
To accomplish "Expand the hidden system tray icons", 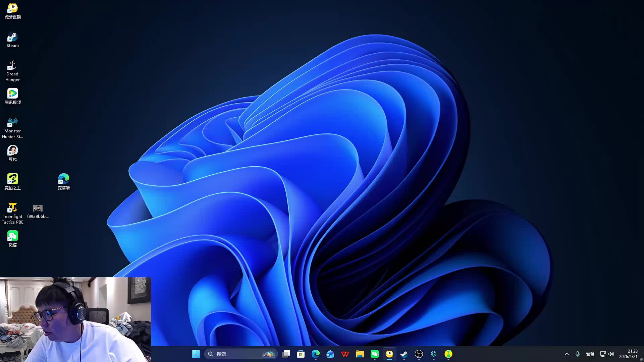I will click(x=567, y=354).
